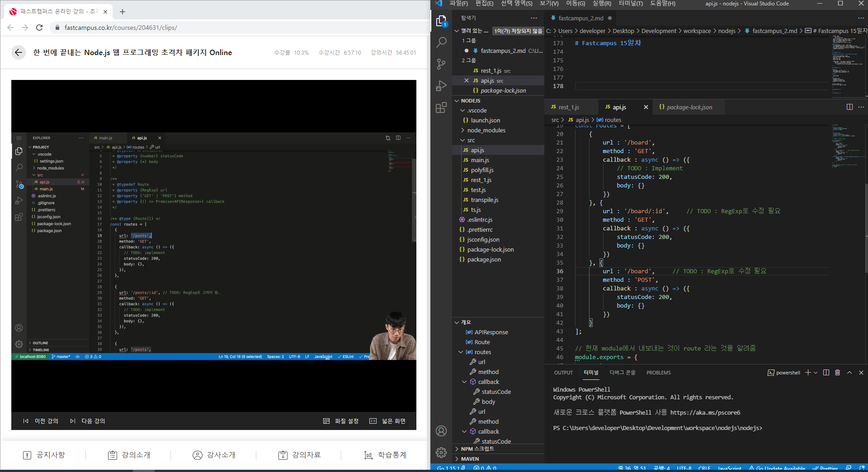The width and height of the screenshot is (868, 472).
Task: Click Prettier in VS Code status bar
Action: [x=826, y=468]
